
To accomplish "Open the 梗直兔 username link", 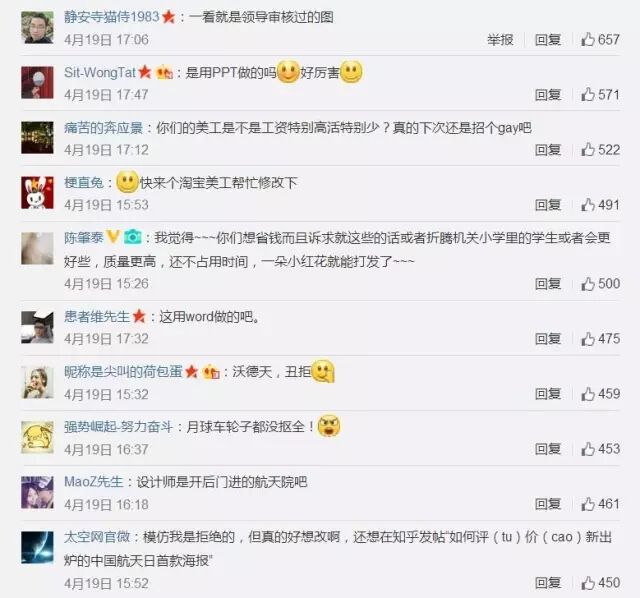I will point(84,182).
